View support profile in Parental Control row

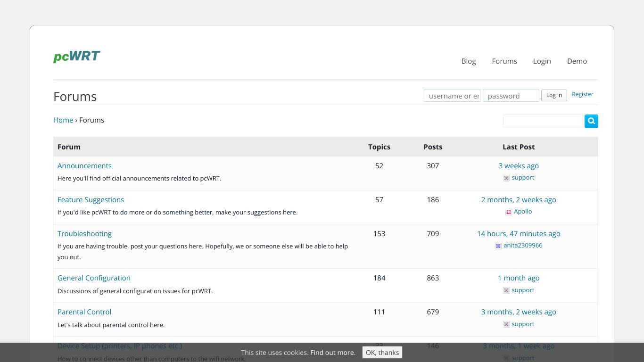tap(523, 324)
